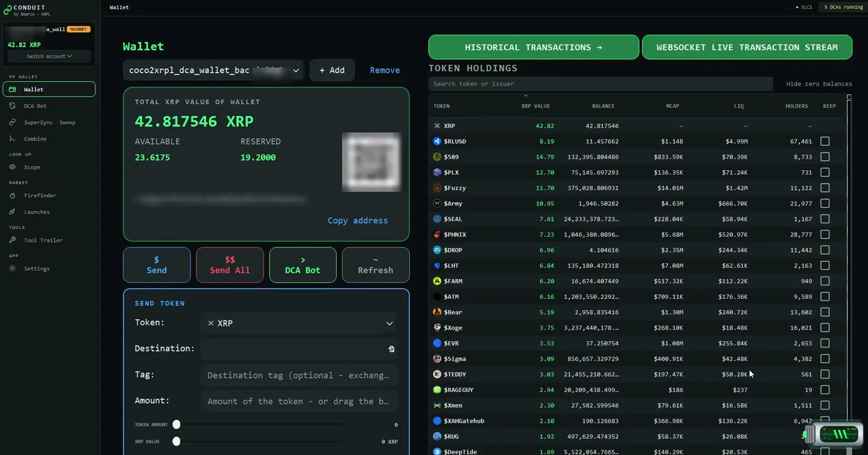Click the $PHNIX token icon
868x455 pixels.
pyautogui.click(x=437, y=234)
